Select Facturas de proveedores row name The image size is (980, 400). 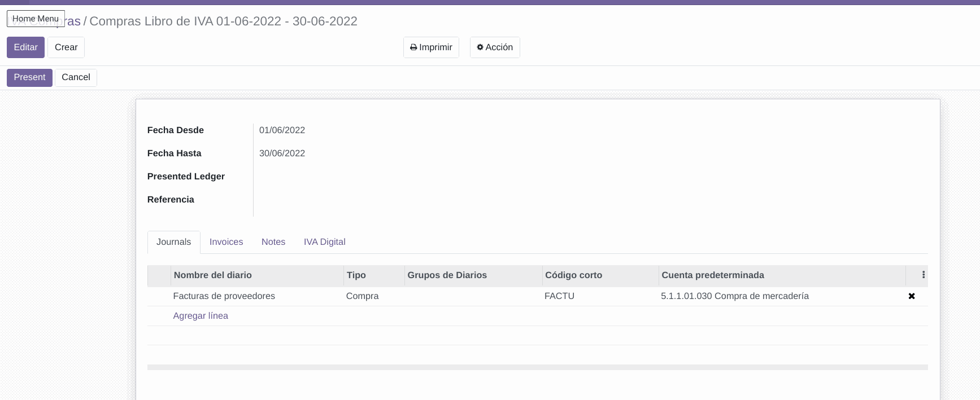tap(224, 296)
